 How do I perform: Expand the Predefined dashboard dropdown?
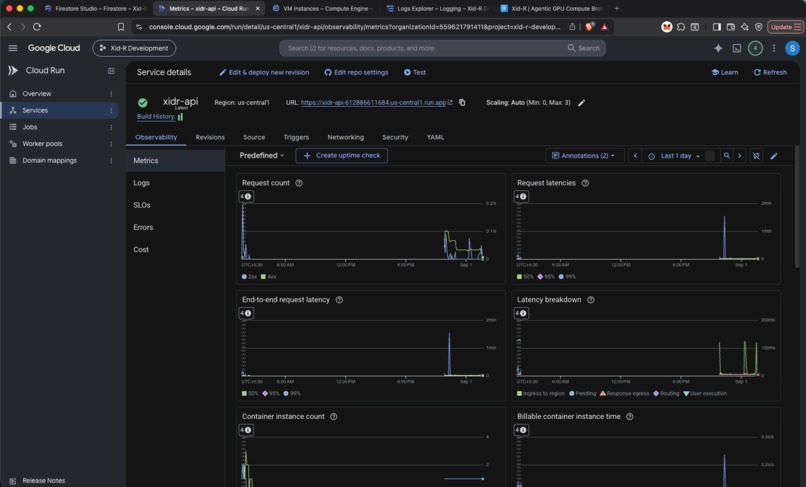coord(262,155)
